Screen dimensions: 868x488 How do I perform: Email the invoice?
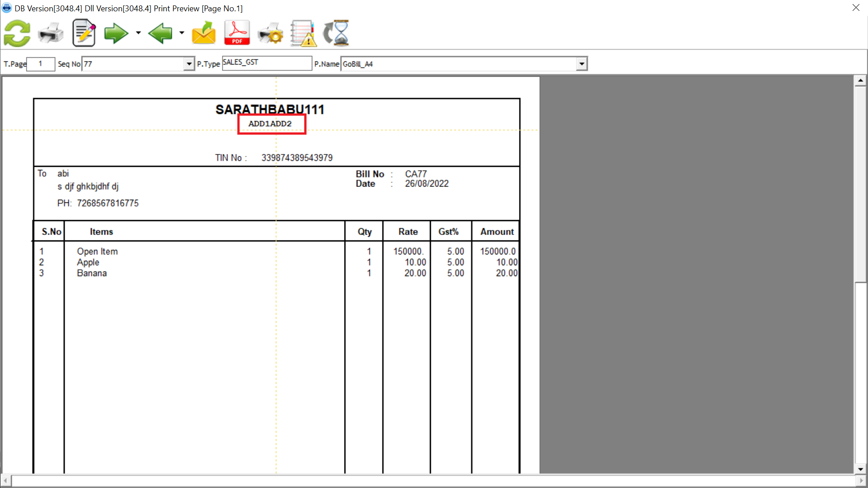[x=203, y=33]
